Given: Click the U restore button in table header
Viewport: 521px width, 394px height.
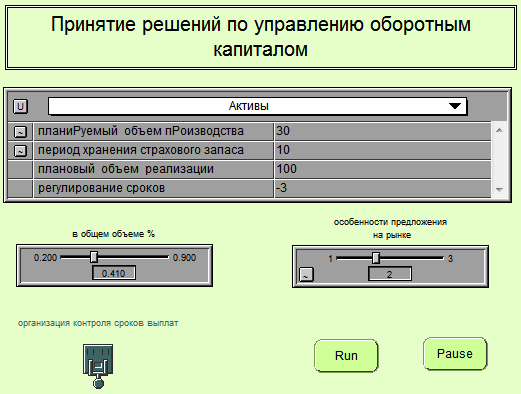Looking at the screenshot, I should (20, 106).
